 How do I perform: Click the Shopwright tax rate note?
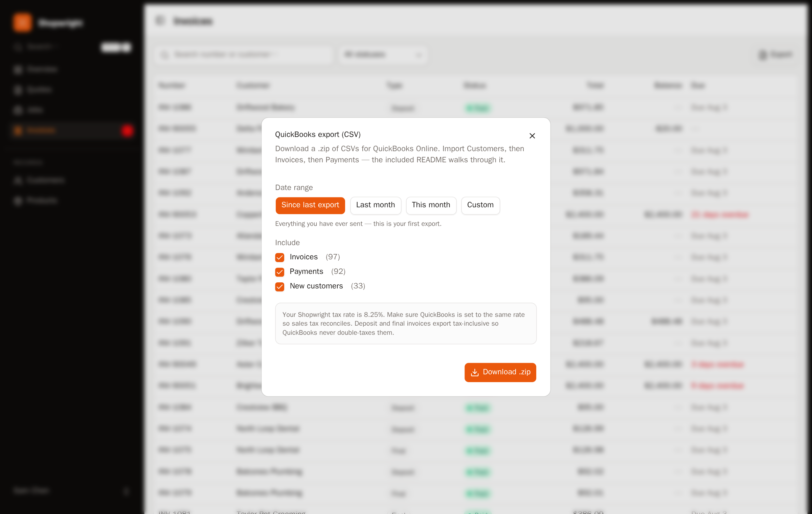(406, 324)
